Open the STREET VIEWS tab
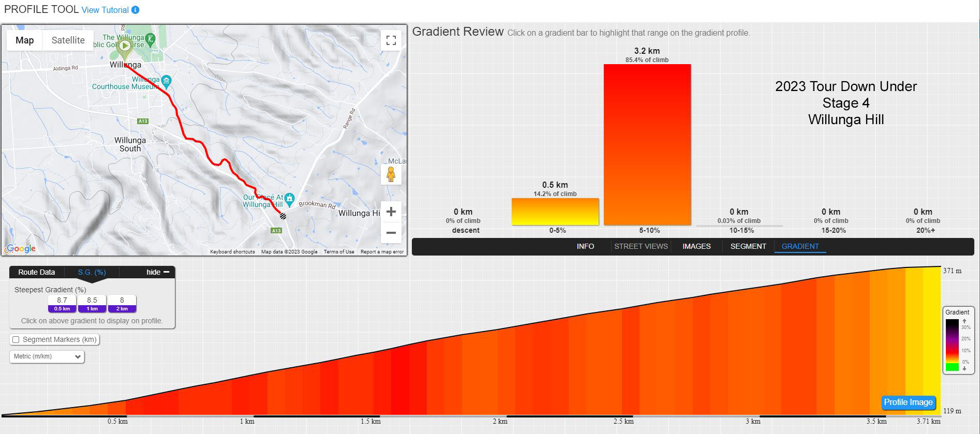980x434 pixels. point(641,246)
